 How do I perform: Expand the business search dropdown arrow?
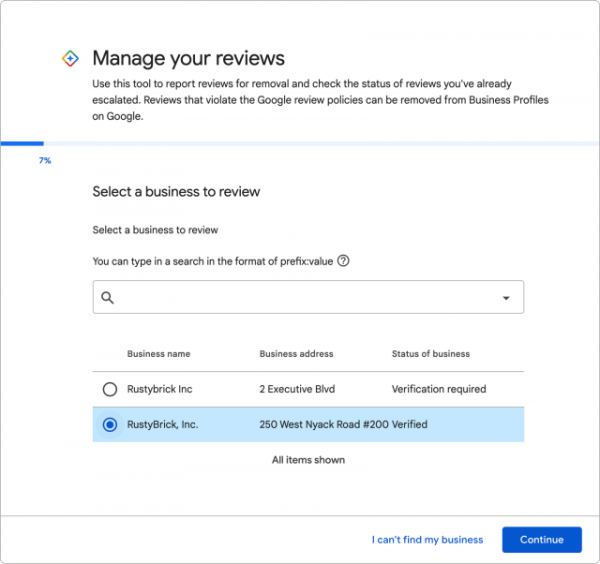(x=506, y=298)
